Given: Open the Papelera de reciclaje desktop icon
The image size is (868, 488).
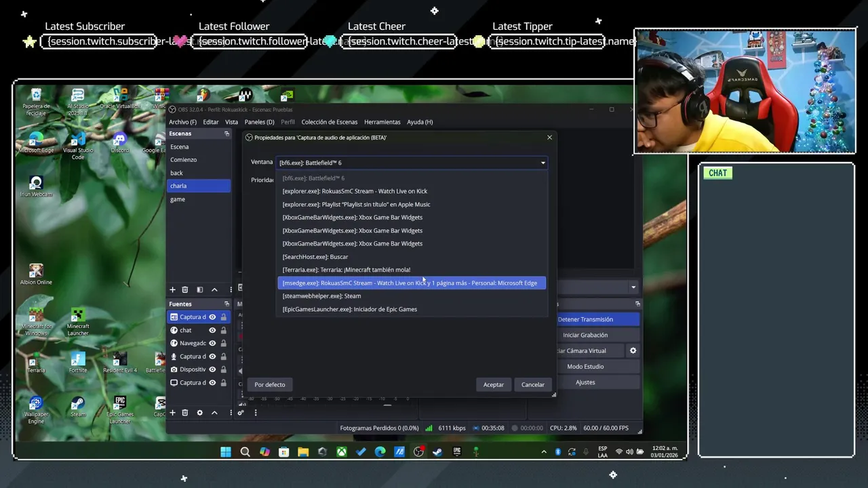Looking at the screenshot, I should pos(36,101).
